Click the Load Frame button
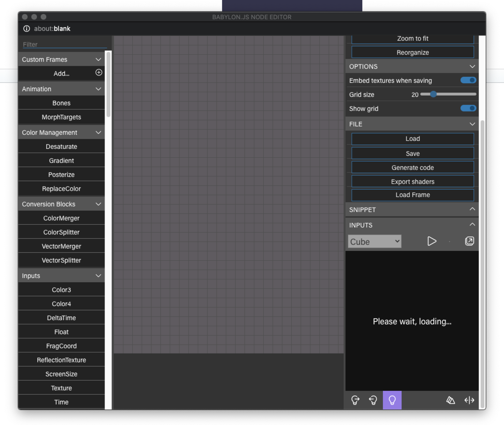Image resolution: width=504 pixels, height=425 pixels. tap(412, 195)
